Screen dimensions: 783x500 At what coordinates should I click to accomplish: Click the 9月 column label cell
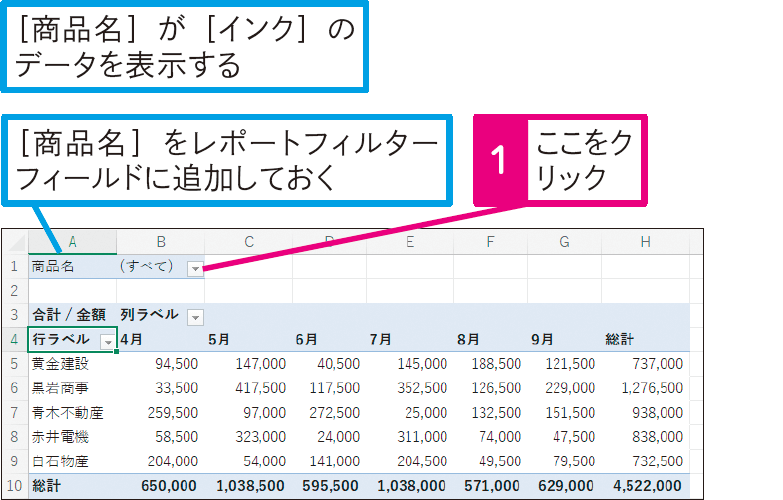click(558, 340)
